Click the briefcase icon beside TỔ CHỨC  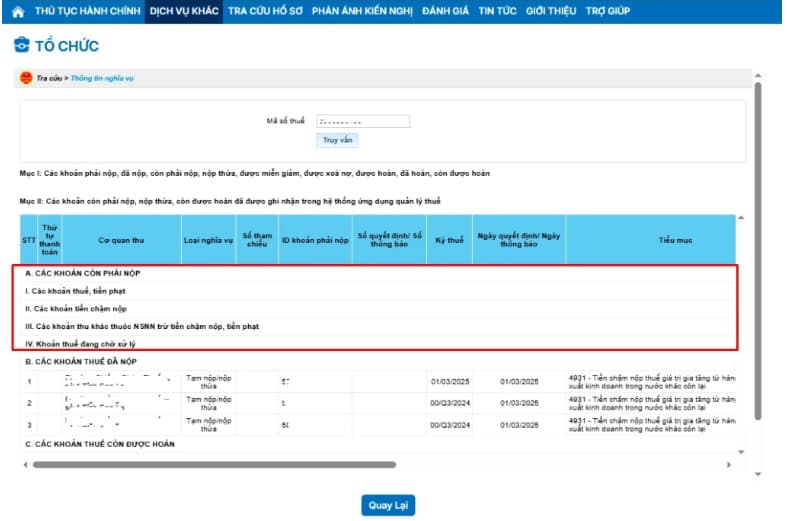click(22, 45)
